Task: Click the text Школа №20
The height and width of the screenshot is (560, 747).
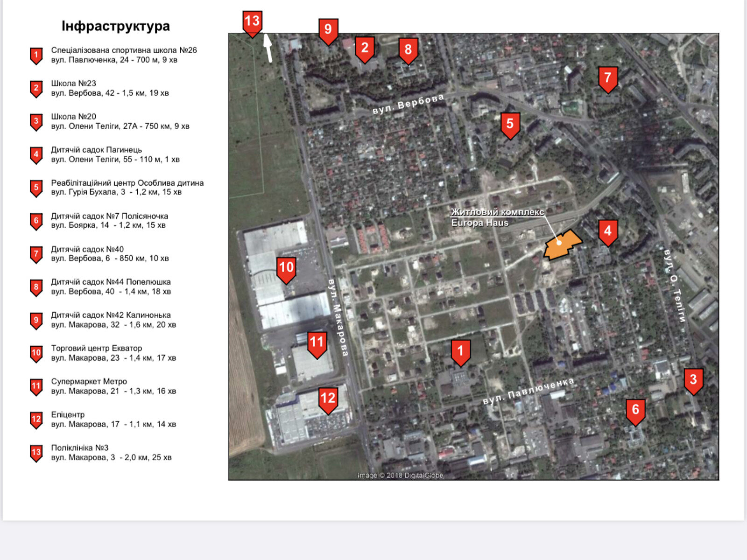Action: click(x=74, y=117)
